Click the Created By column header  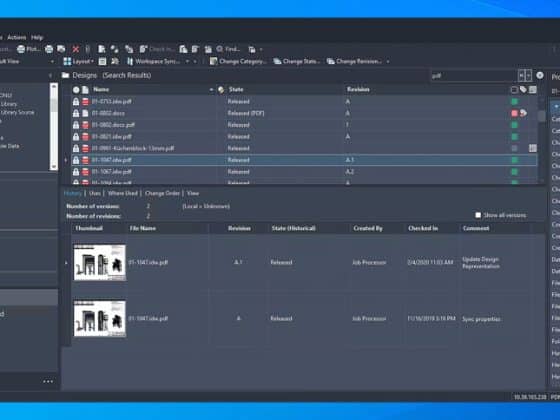point(368,228)
